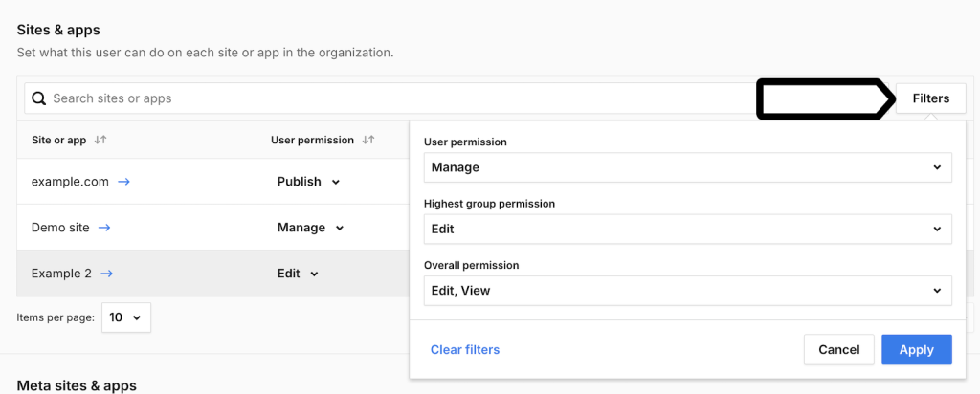
Task: Select the Demo site name
Action: click(60, 228)
